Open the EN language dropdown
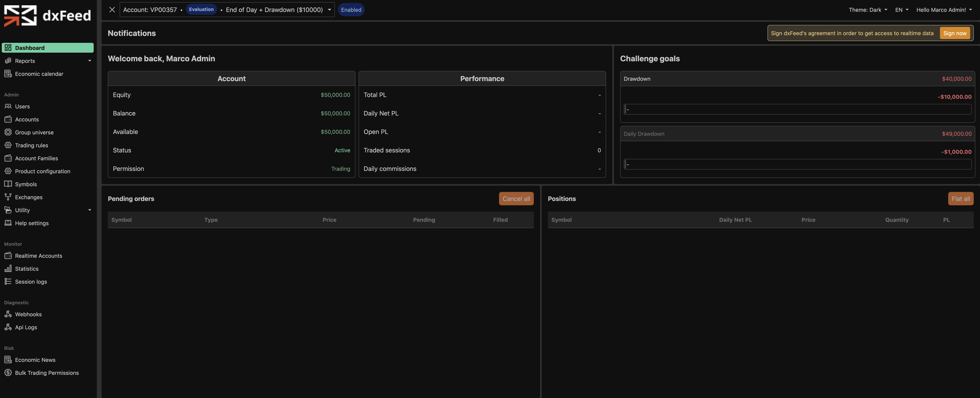The width and height of the screenshot is (980, 398). pos(901,10)
